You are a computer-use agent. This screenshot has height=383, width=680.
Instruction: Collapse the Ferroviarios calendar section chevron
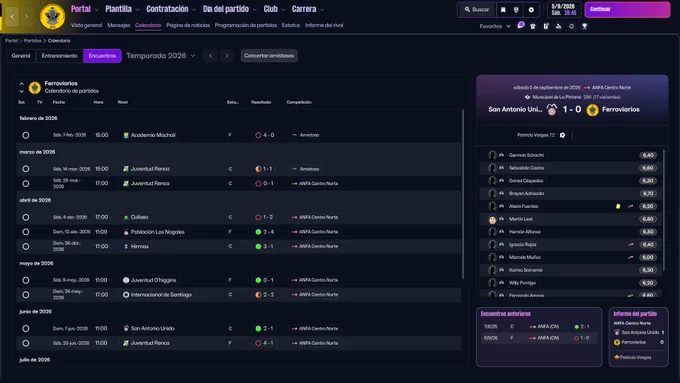(21, 83)
